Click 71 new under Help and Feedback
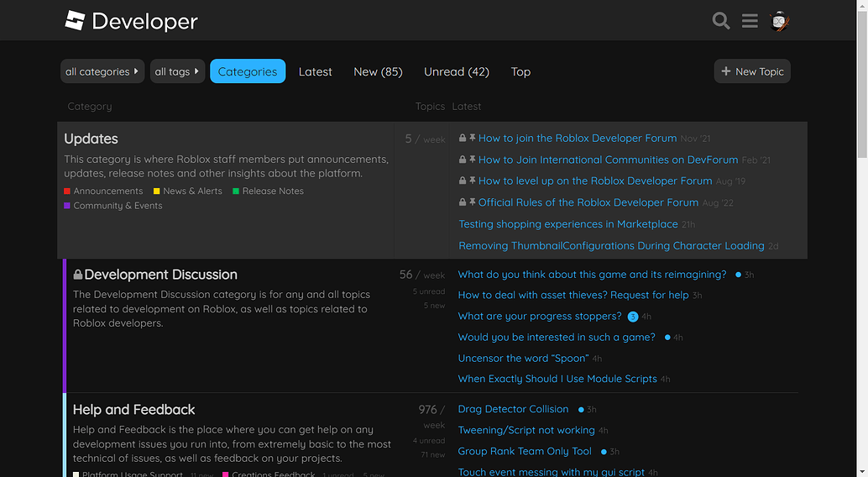The image size is (868, 477). click(433, 455)
